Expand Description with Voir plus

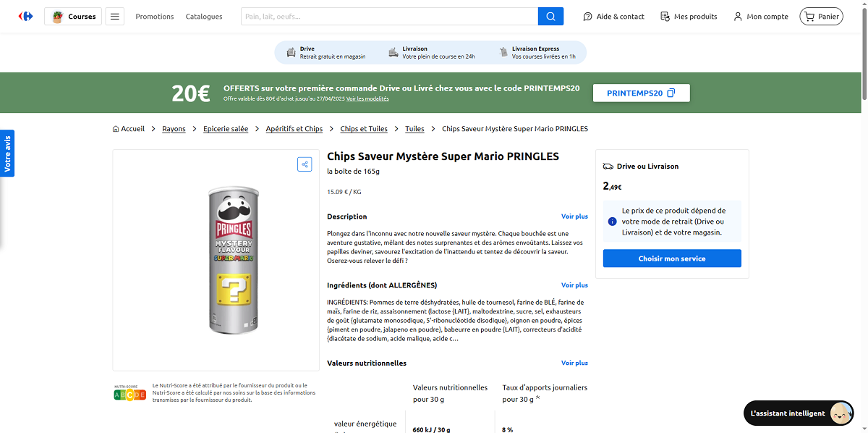[574, 216]
